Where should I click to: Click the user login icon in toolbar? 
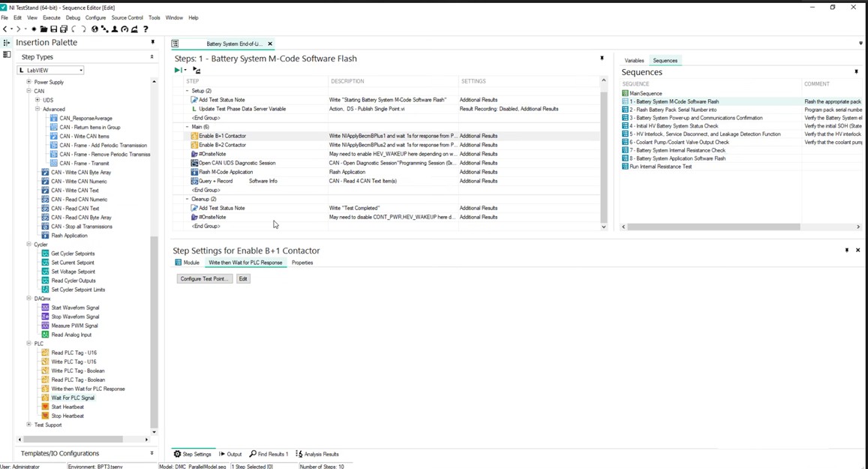pos(115,29)
